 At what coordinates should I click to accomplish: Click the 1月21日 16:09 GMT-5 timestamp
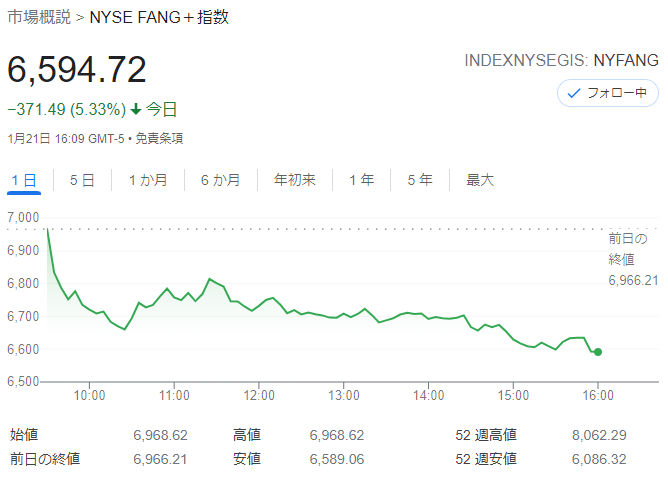click(66, 138)
